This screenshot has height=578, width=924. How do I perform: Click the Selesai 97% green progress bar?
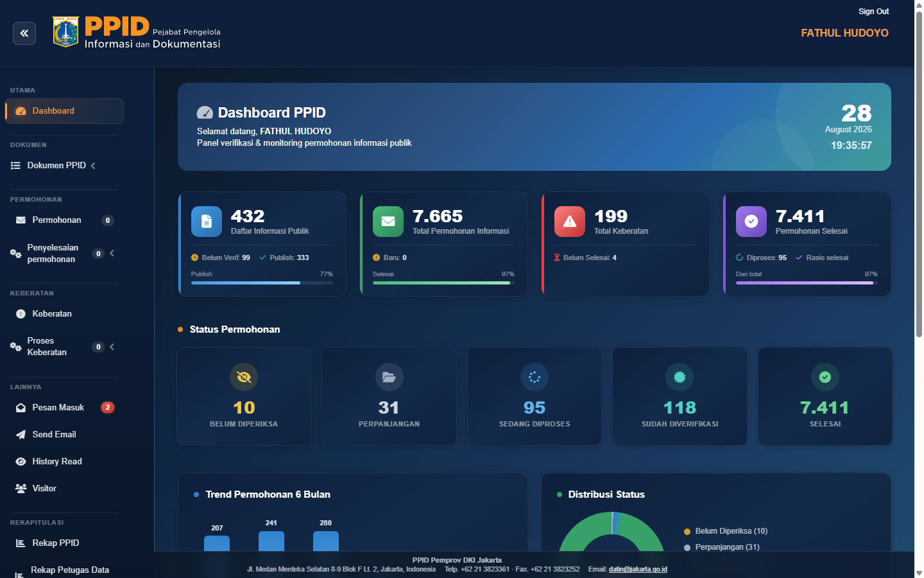tap(443, 283)
